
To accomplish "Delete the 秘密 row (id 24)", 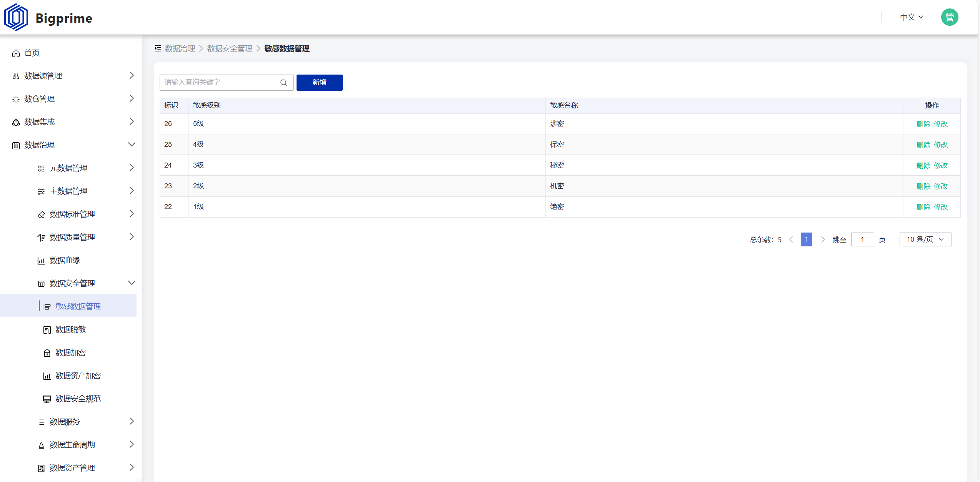I will click(x=923, y=166).
